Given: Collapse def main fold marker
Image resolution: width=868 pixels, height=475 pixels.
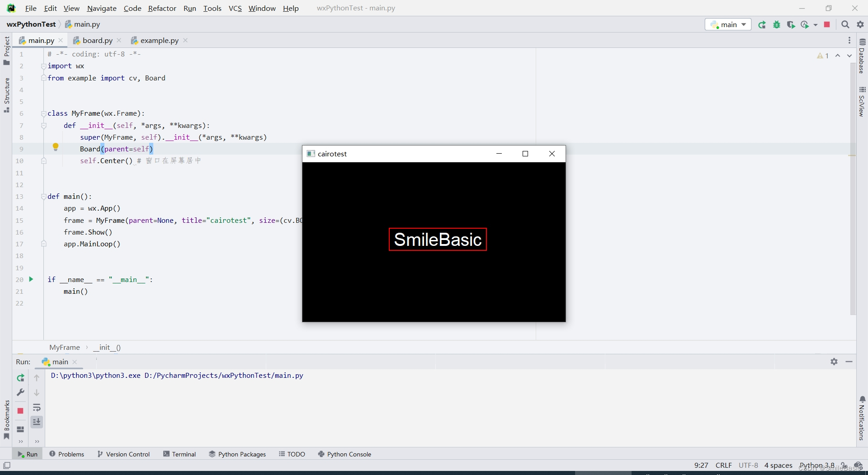Looking at the screenshot, I should [44, 197].
